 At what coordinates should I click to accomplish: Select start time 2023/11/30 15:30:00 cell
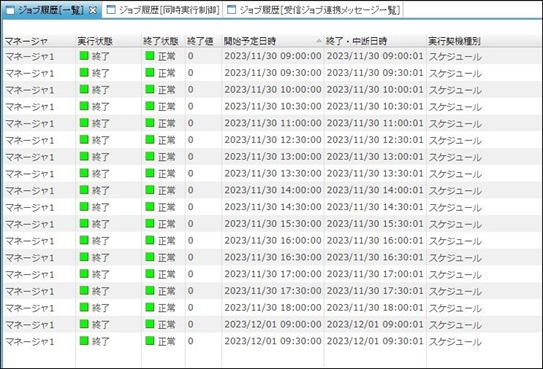[x=273, y=224]
